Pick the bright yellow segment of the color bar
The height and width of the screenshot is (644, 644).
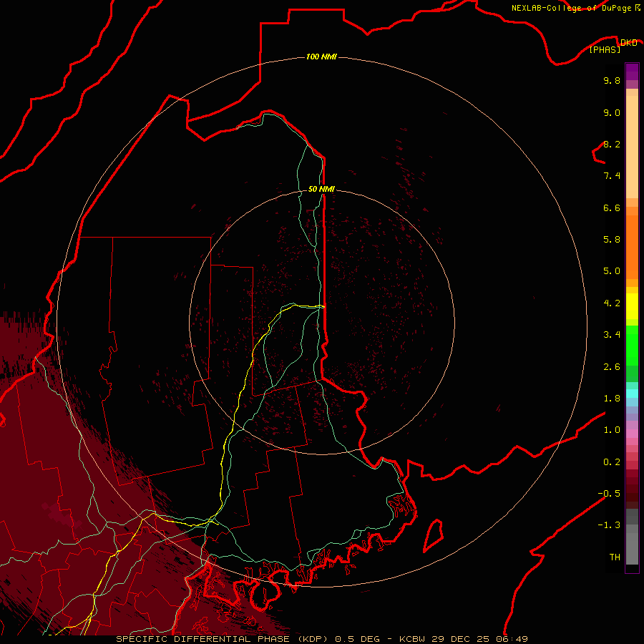point(632,306)
